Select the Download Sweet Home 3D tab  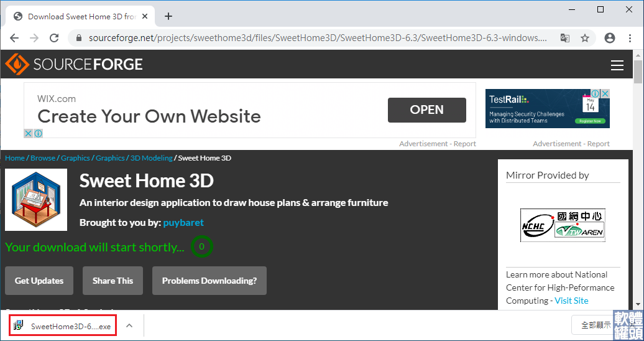pos(80,16)
